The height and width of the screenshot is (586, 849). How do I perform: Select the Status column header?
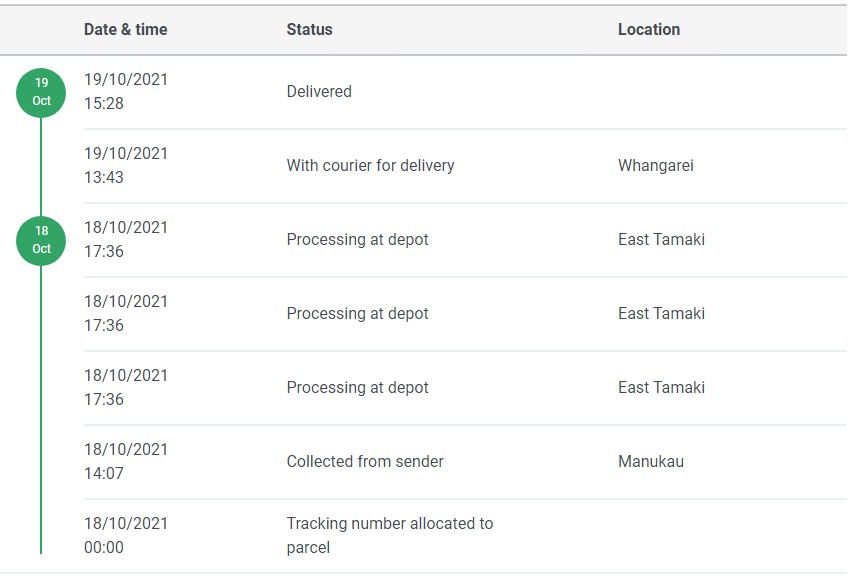309,30
